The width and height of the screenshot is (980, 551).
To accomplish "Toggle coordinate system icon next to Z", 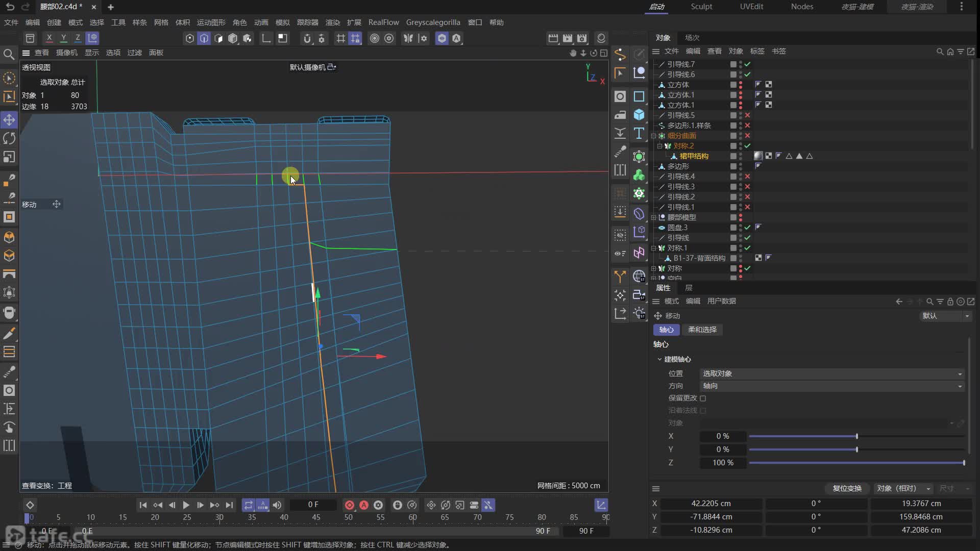I will click(92, 38).
